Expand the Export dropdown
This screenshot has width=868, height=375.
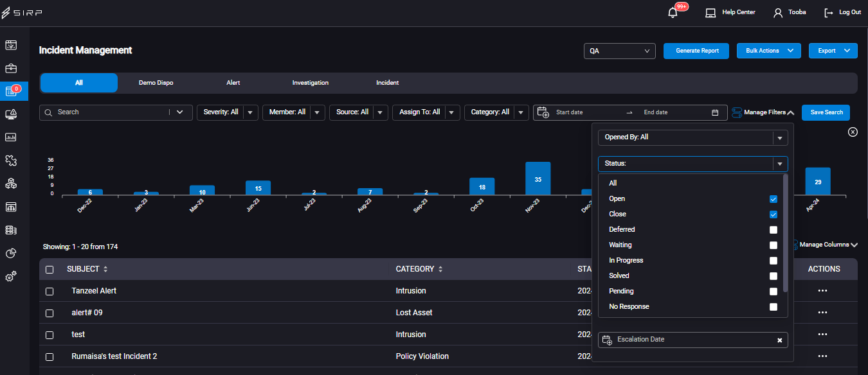[x=833, y=51]
